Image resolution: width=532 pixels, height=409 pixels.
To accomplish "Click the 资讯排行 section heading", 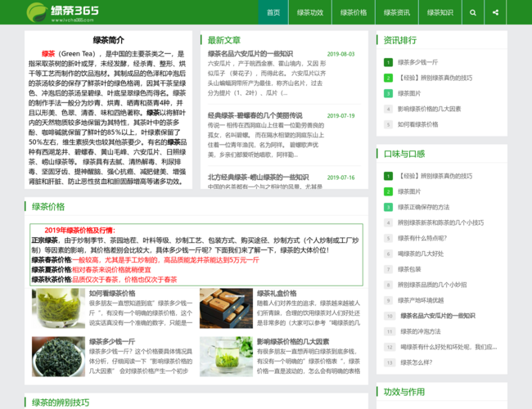I will (x=400, y=40).
